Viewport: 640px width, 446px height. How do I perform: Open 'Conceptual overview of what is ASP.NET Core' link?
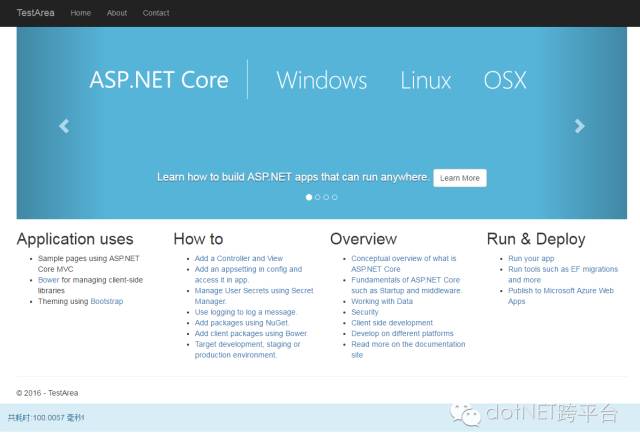pos(404,264)
